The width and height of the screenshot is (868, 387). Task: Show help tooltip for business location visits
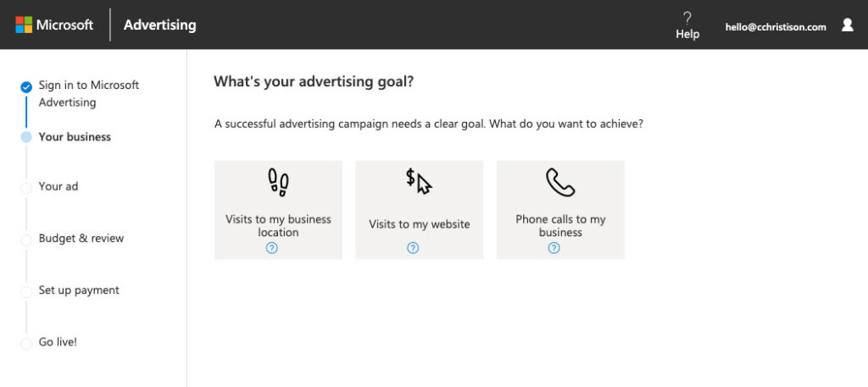point(272,248)
